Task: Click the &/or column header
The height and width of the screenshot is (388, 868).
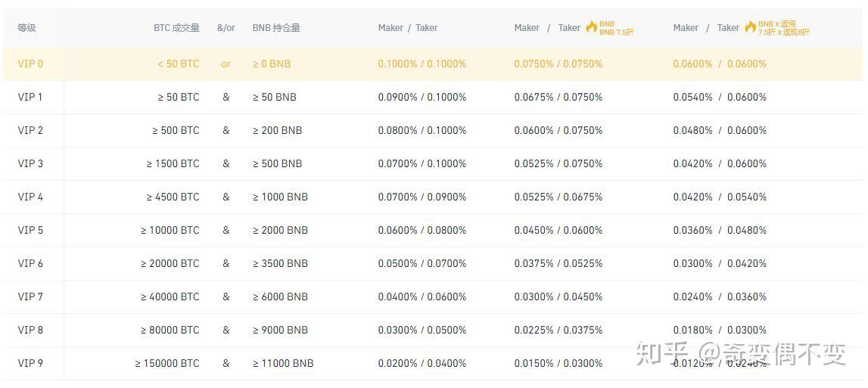Action: point(226,28)
